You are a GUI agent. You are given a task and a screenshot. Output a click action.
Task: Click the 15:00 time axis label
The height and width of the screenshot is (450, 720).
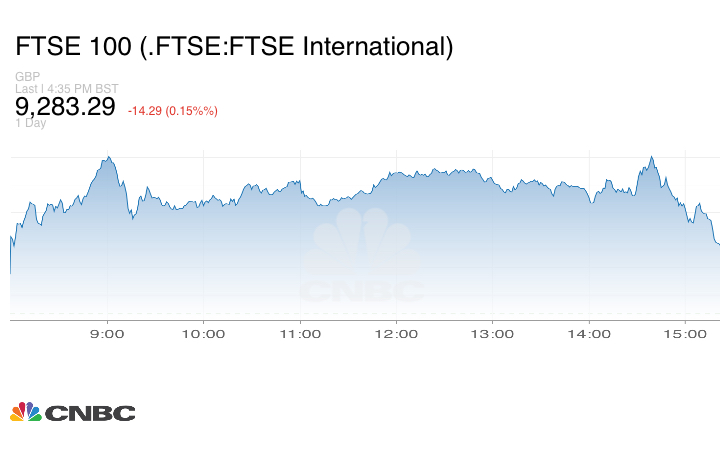tap(685, 334)
